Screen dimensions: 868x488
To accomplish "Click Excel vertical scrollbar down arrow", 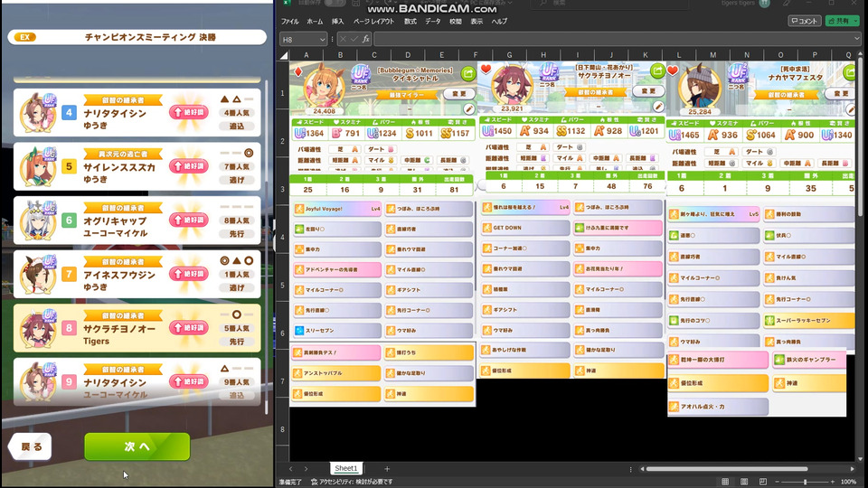I will pos(860,458).
